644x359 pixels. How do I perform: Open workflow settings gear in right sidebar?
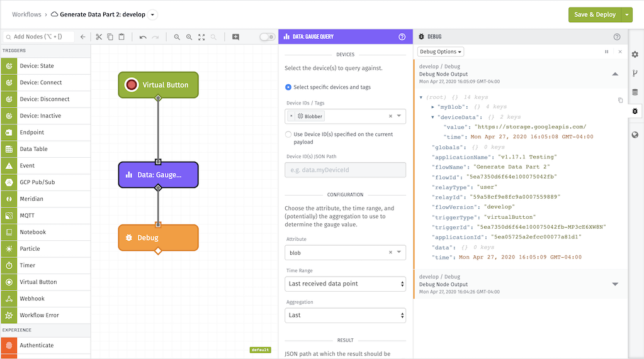(x=635, y=55)
